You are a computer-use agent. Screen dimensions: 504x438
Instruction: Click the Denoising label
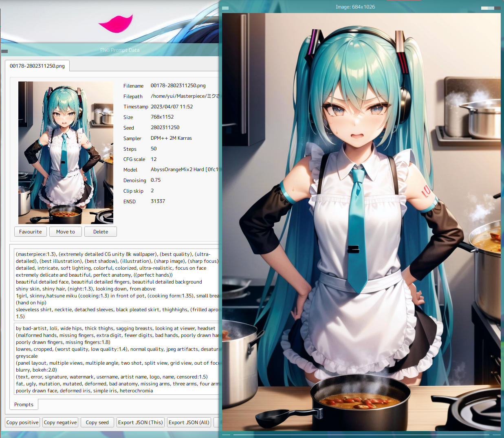pyautogui.click(x=134, y=180)
